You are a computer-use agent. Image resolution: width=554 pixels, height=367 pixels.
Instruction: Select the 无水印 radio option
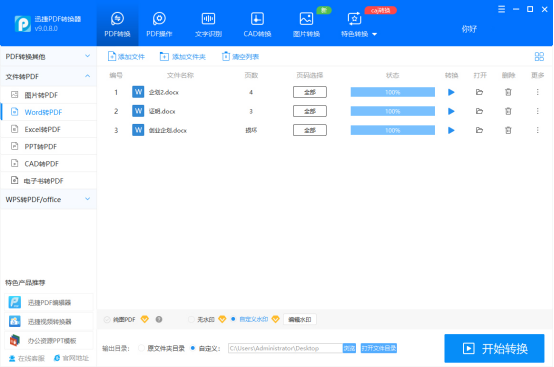[191, 320]
